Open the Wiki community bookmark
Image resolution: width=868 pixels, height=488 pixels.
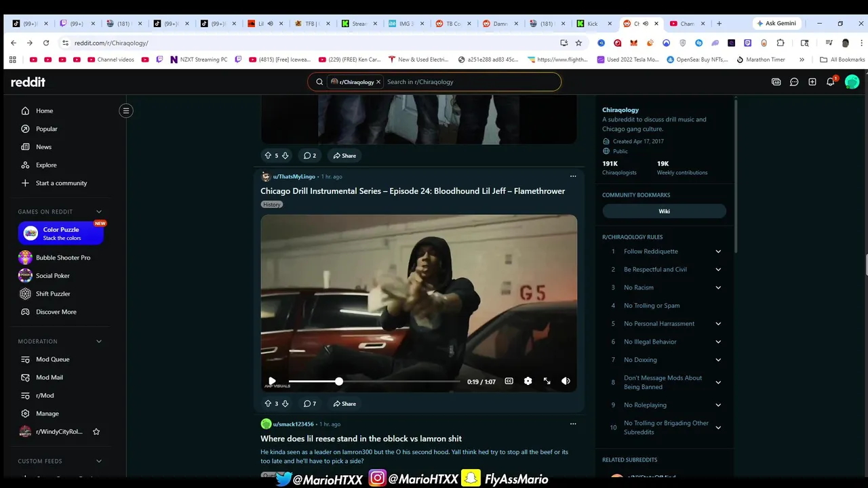(664, 211)
